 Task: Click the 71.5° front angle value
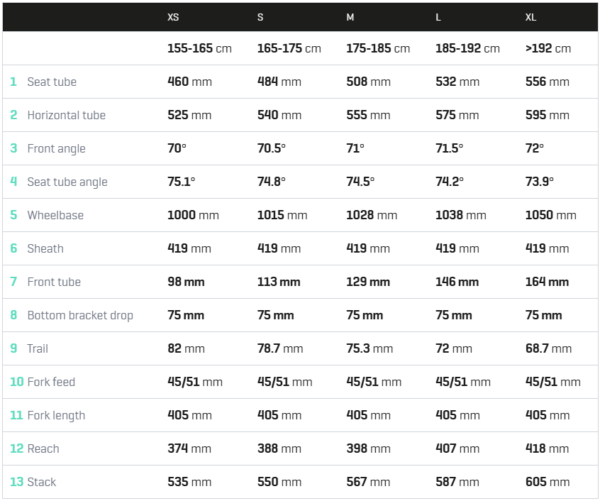449,149
